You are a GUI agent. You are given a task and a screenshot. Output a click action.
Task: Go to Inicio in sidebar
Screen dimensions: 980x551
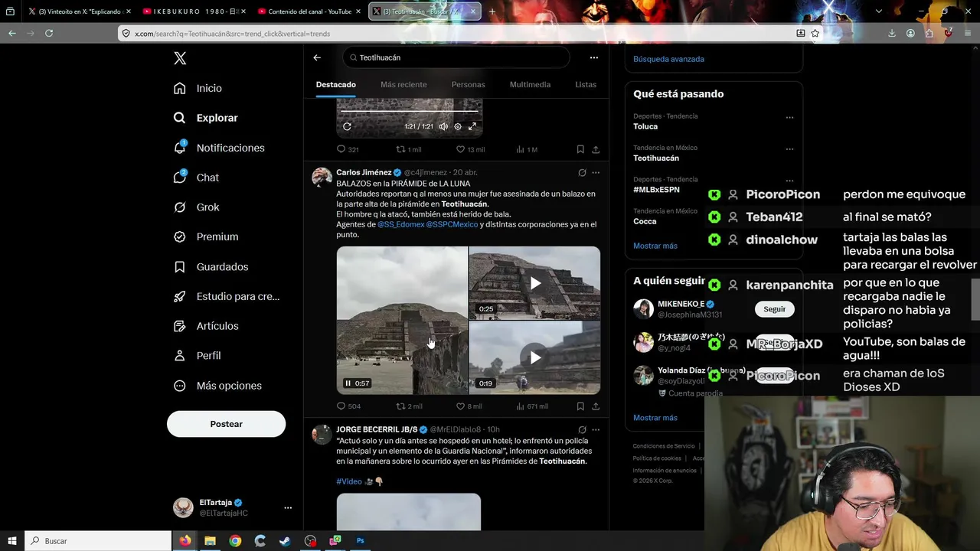point(198,88)
